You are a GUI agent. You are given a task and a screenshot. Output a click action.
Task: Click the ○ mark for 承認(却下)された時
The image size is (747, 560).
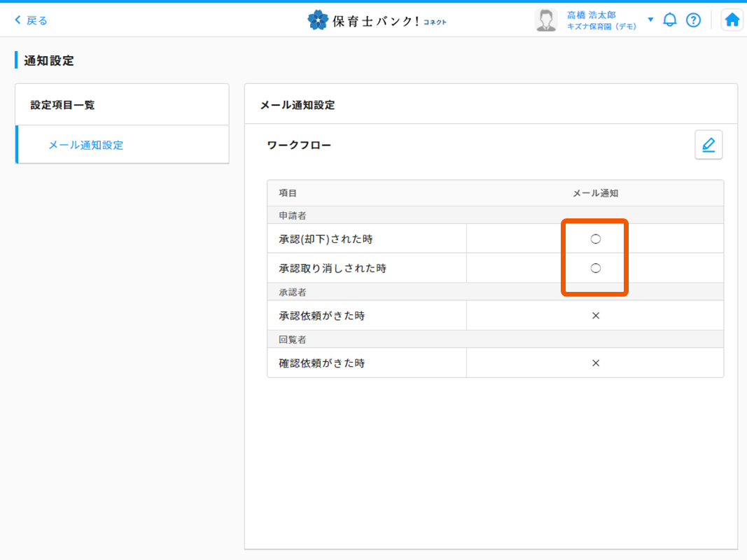coord(596,239)
